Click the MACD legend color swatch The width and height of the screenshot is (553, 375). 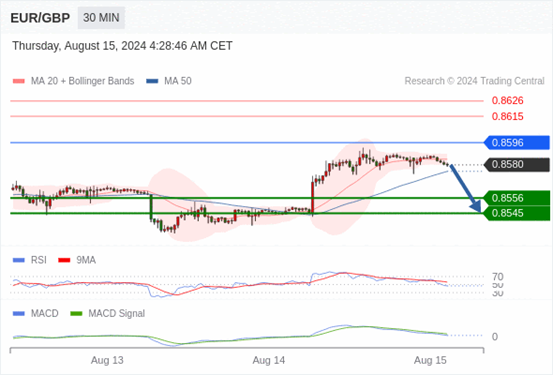(19, 314)
